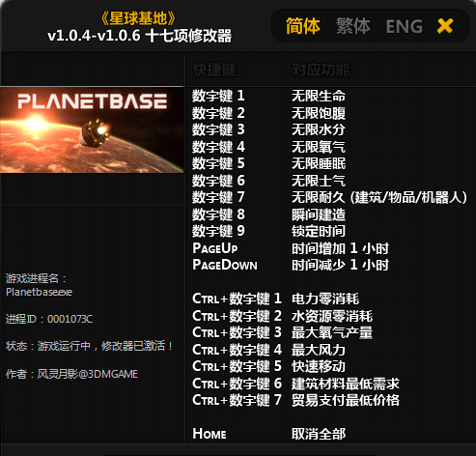The image size is (476, 456).
Task: Select the 瞬间建造 cheat row
Action: [x=319, y=214]
